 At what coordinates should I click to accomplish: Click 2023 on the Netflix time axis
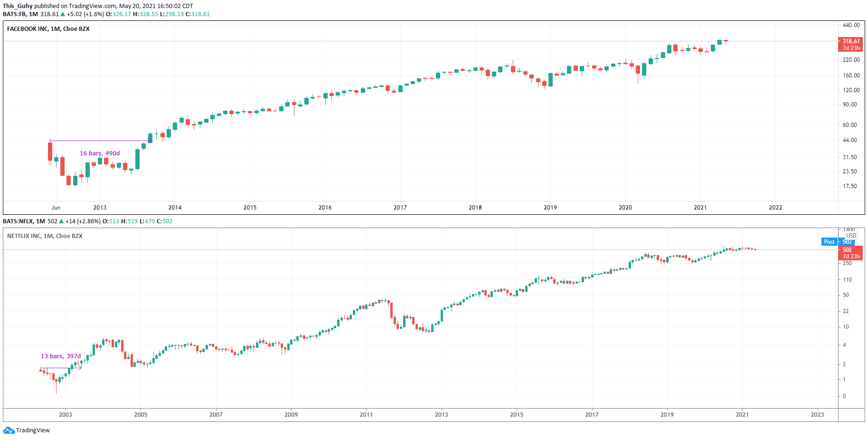tap(817, 415)
